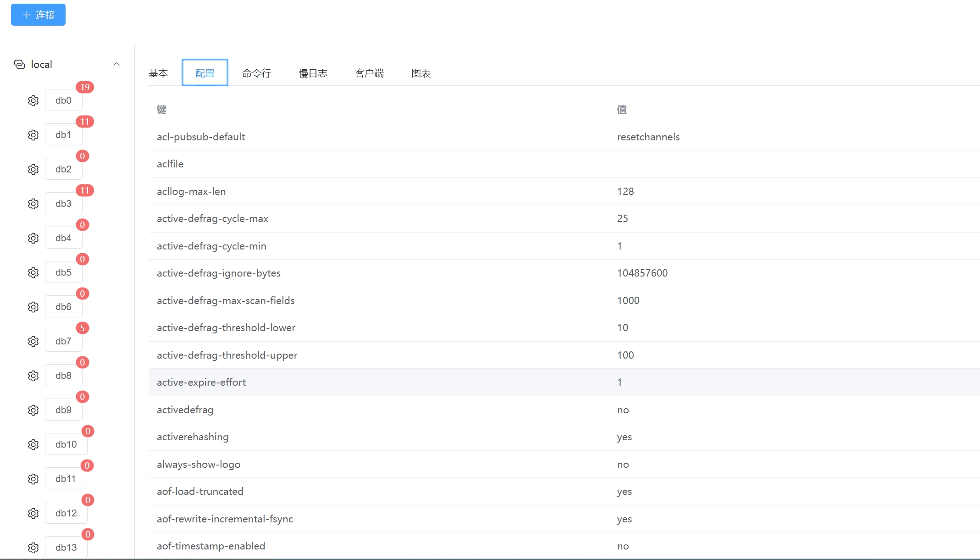Click the gear icon next to db0

tap(33, 100)
